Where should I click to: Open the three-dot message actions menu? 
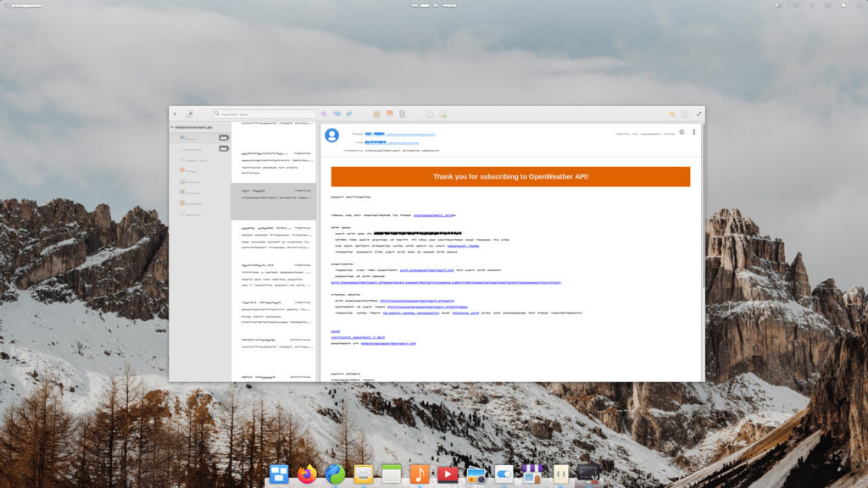coord(693,132)
